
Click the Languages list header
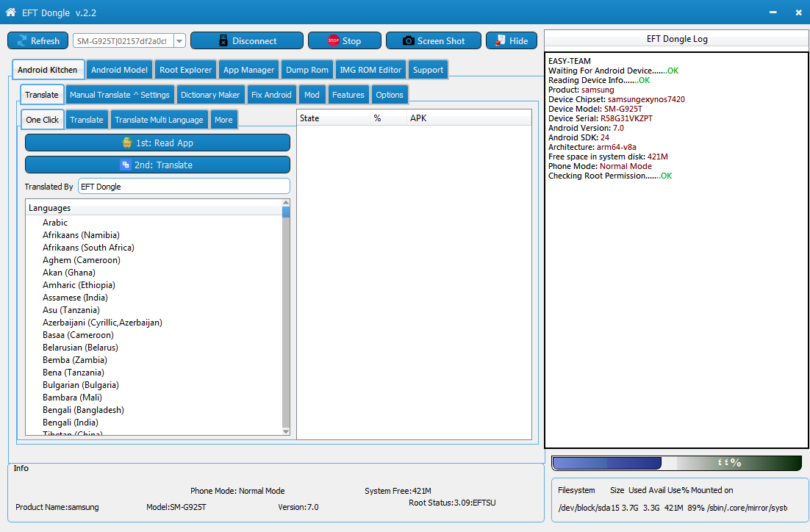(154, 208)
